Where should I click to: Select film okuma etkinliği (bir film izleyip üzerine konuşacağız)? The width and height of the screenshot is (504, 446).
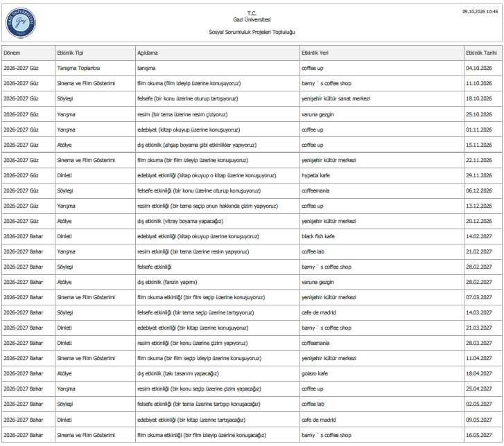pos(218,436)
